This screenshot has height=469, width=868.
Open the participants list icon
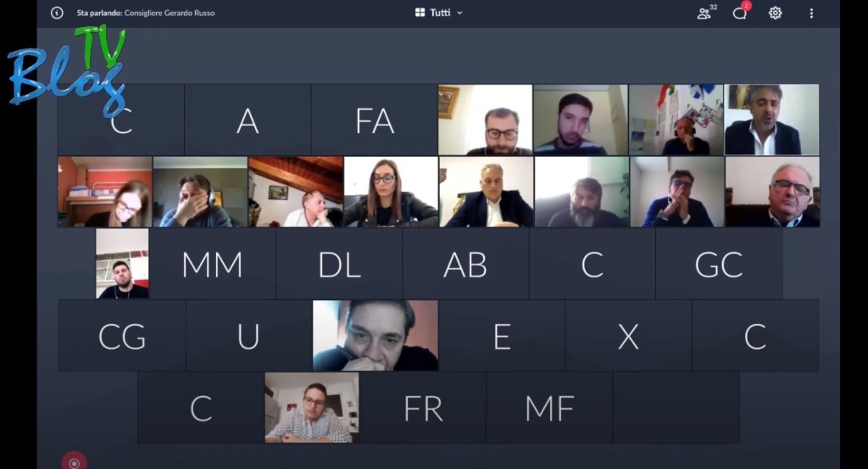[x=704, y=13]
